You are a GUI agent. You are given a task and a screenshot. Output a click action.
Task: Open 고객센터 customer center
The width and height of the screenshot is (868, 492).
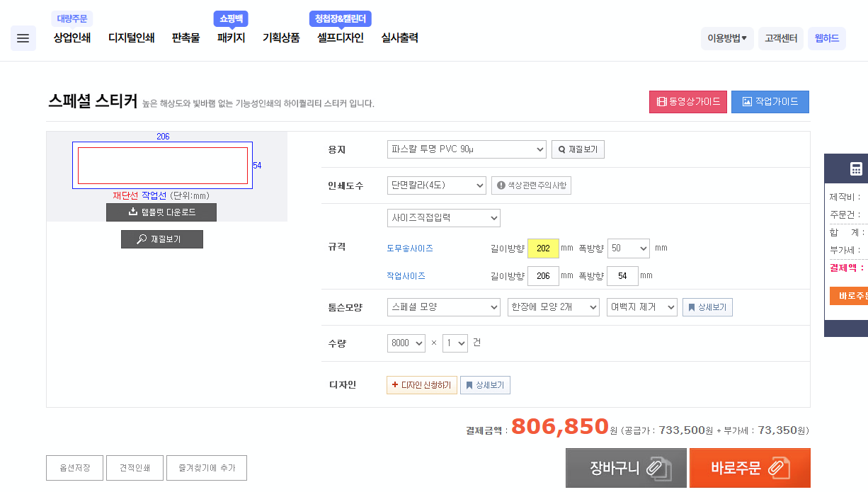click(x=781, y=38)
